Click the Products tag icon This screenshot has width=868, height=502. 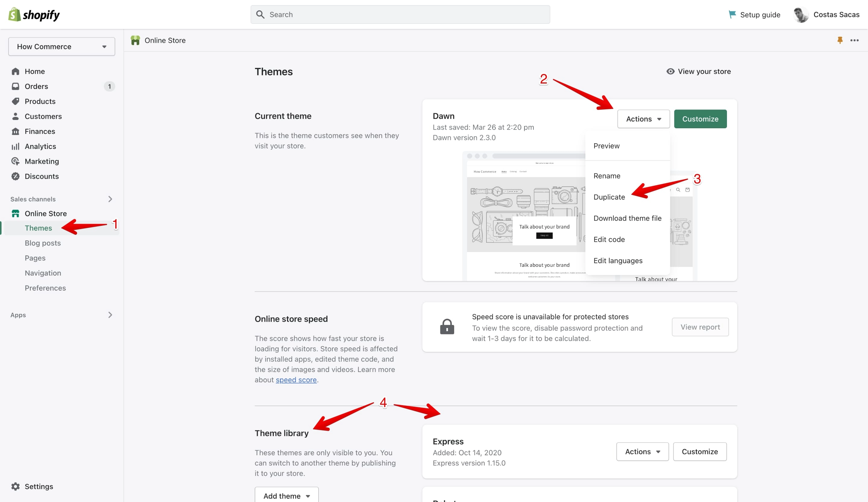15,101
